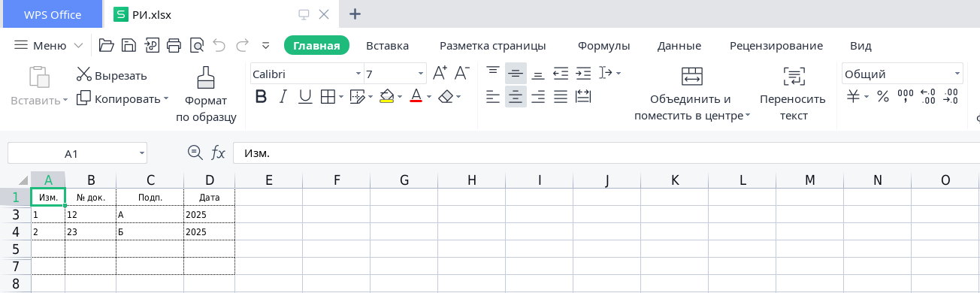
Task: Redo the last undone action
Action: pyautogui.click(x=242, y=45)
